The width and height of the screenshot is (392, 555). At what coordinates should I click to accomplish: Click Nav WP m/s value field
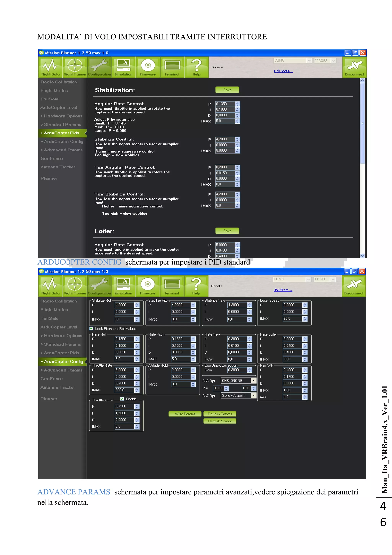pyautogui.click(x=292, y=397)
